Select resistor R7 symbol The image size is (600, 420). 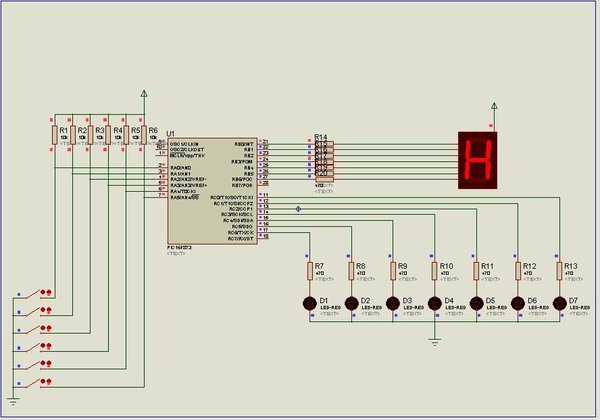click(310, 271)
